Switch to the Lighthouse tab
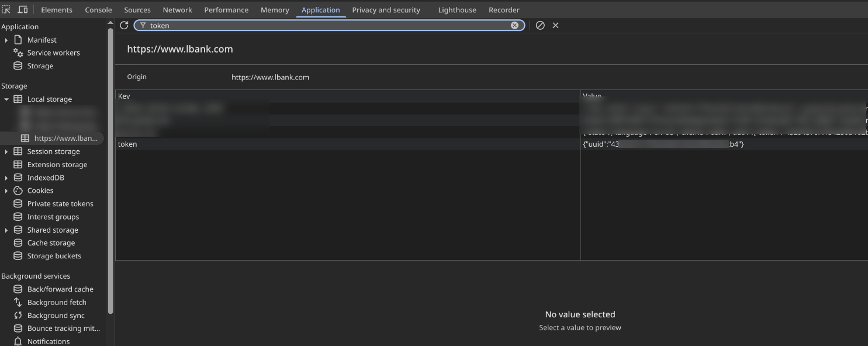This screenshot has width=868, height=346. (457, 10)
